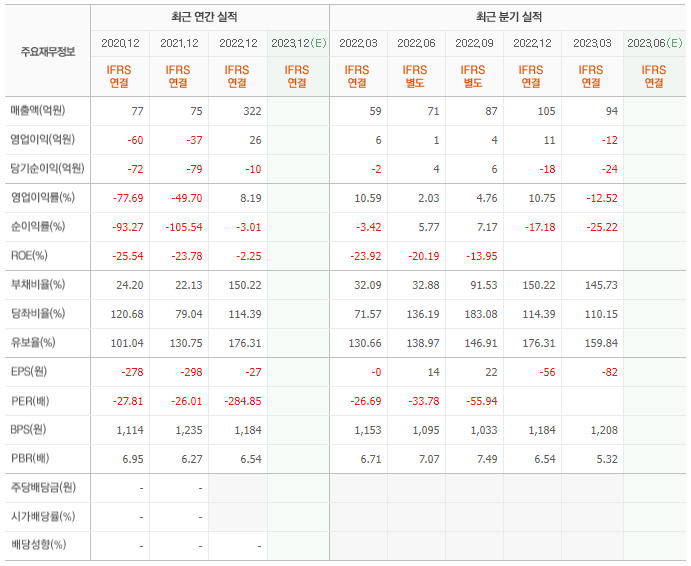The height and width of the screenshot is (566, 691).
Task: Select the 91.53 debt ratio value
Action: coord(484,286)
